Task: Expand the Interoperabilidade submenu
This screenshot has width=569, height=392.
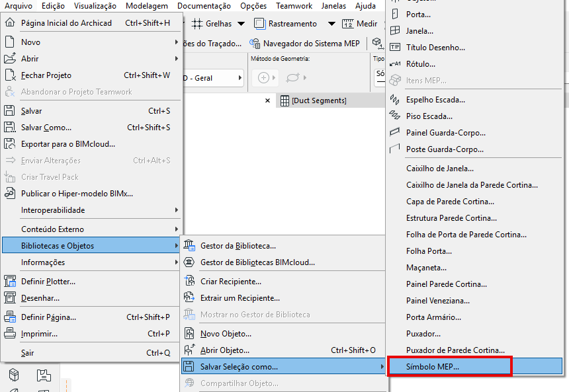Action: click(91, 210)
